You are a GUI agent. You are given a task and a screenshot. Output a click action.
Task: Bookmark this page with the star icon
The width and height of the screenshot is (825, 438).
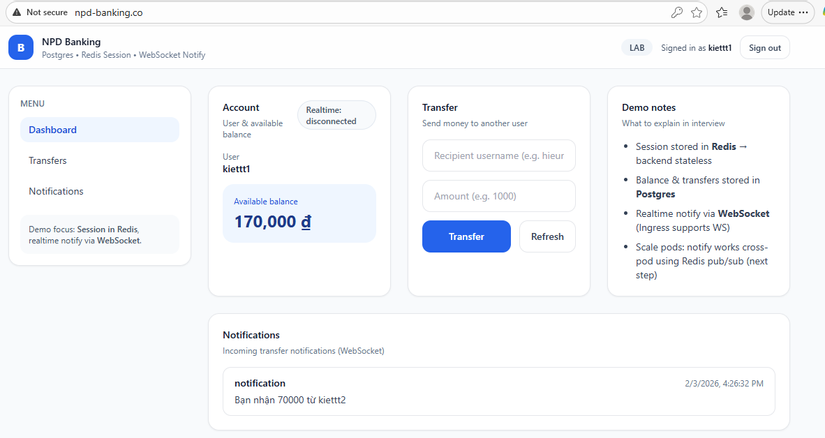(697, 13)
